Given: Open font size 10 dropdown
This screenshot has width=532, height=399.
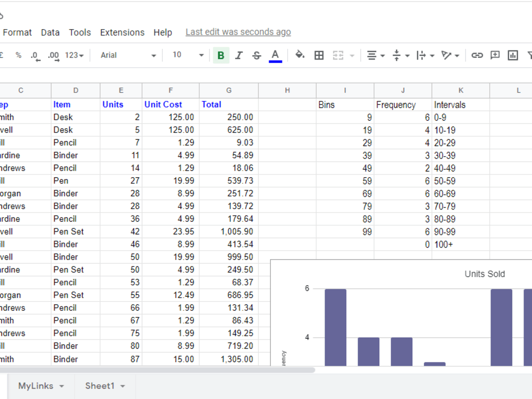Looking at the screenshot, I should click(x=188, y=55).
